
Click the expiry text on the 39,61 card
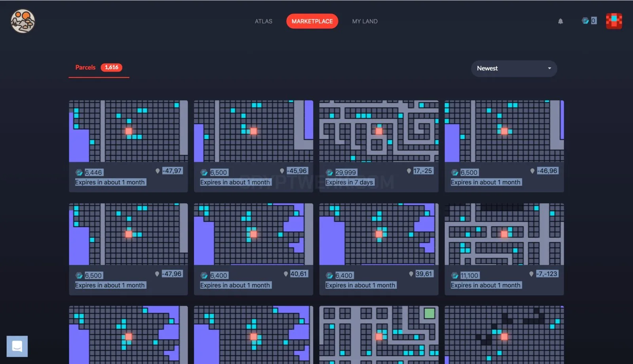tap(360, 285)
